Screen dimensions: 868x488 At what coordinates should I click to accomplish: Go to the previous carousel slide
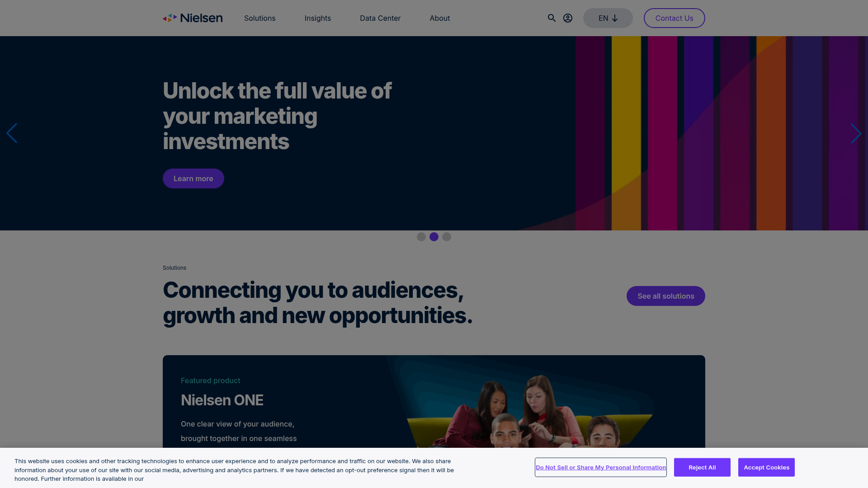(12, 133)
